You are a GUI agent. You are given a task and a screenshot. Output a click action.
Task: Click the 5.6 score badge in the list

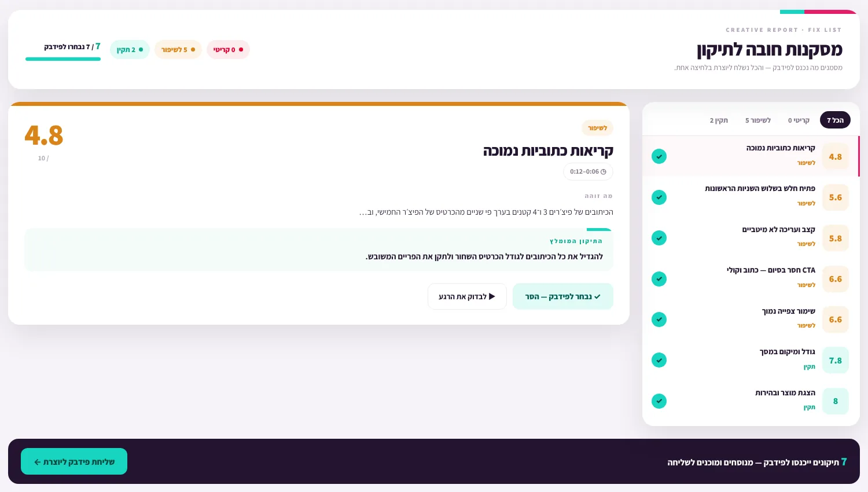tap(836, 197)
